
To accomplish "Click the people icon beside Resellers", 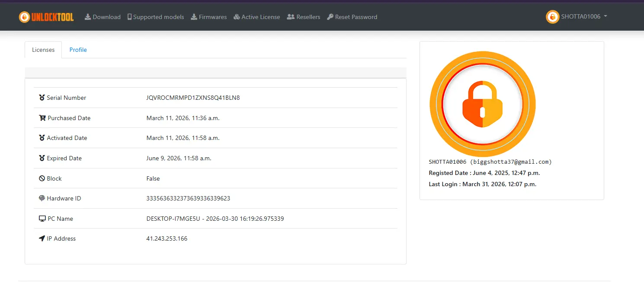I will click(291, 17).
